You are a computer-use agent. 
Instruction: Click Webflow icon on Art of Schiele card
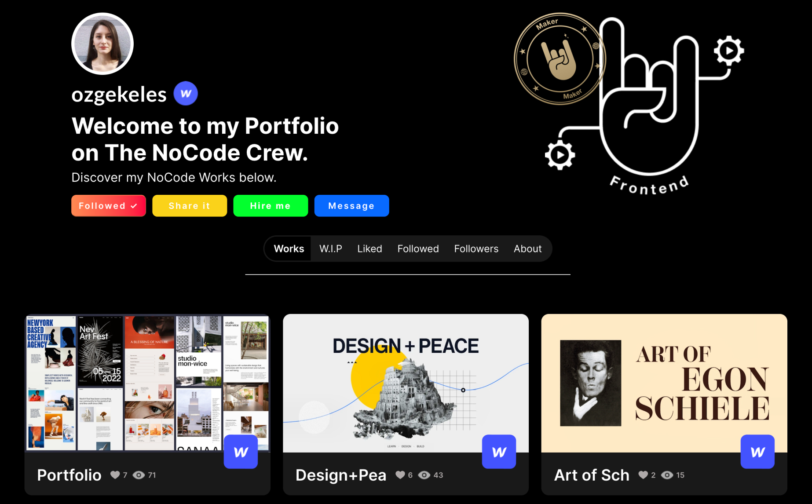[x=757, y=452]
